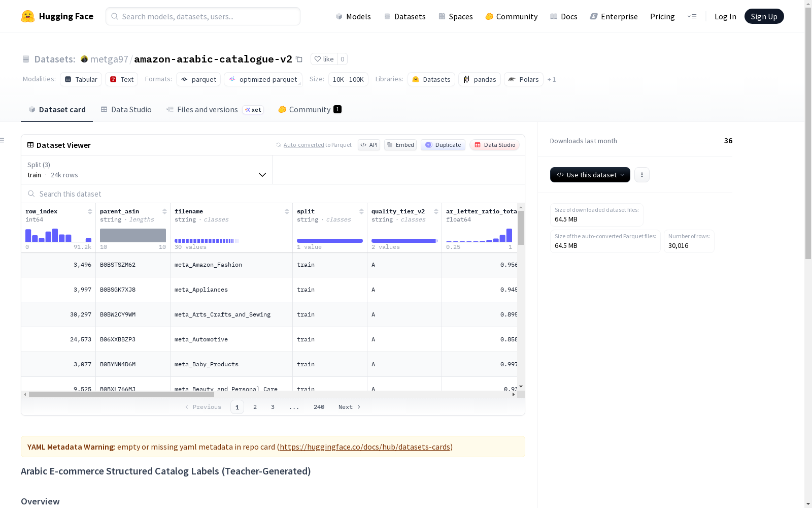Sort the quality_tier_v2 column
Image resolution: width=812 pixels, height=508 pixels.
coord(436,211)
